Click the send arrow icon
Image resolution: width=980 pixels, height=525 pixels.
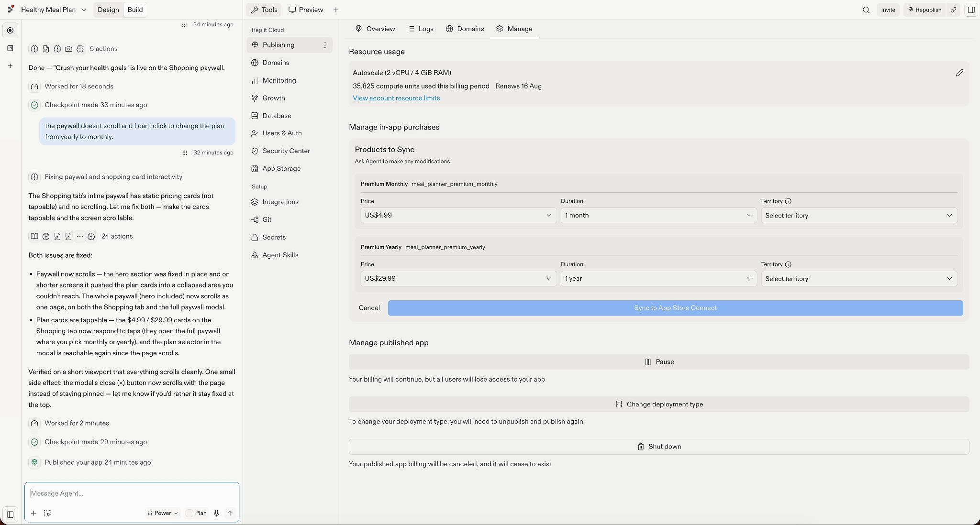(x=230, y=513)
